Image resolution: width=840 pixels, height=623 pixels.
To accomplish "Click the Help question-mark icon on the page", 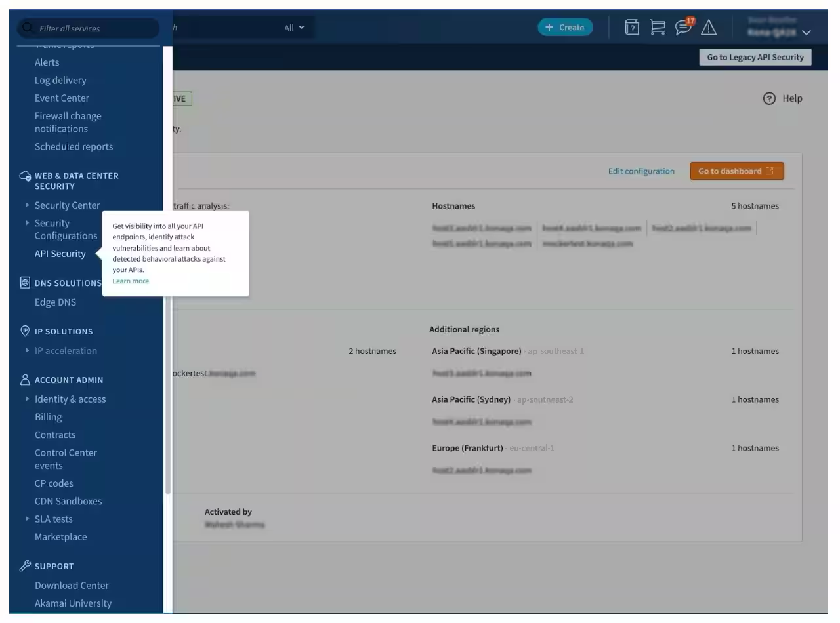I will [x=768, y=98].
